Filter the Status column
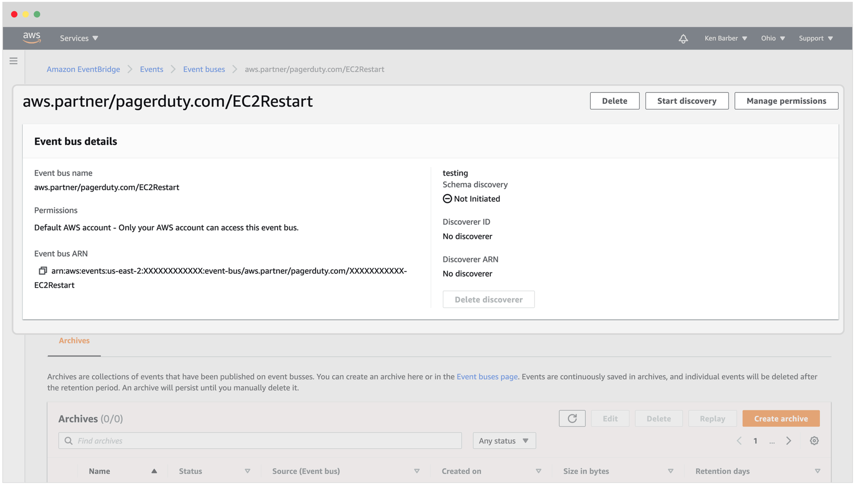Image resolution: width=856 pixels, height=504 pixels. tap(248, 471)
